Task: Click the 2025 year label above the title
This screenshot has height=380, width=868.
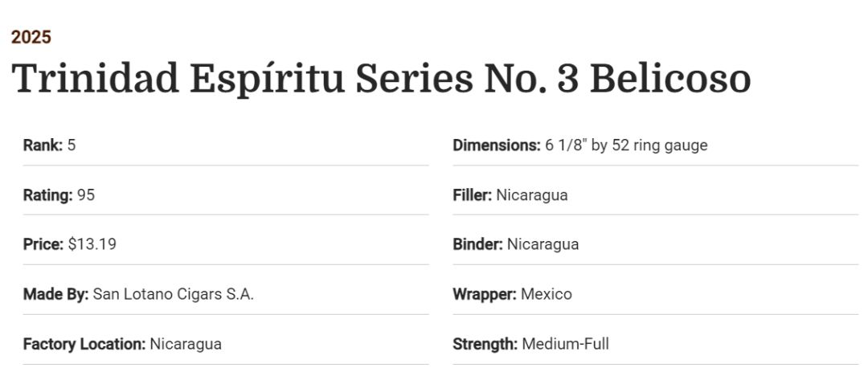Action: pos(31,37)
